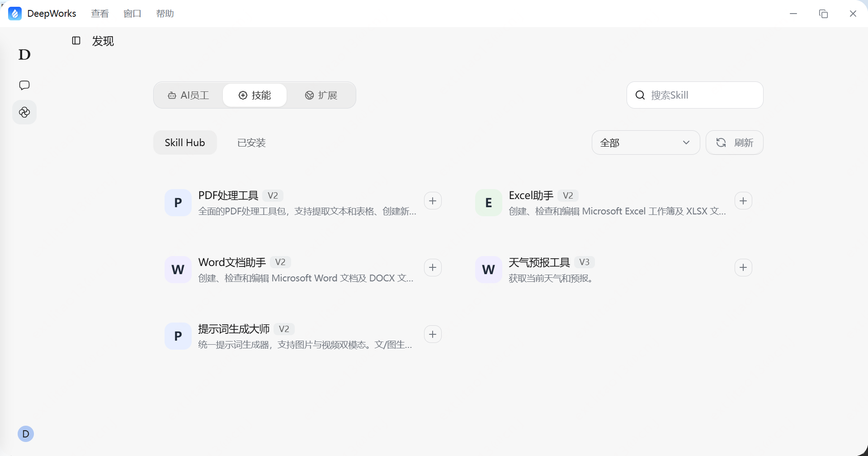Screen dimensions: 868x456
Task: Add the 提示词生成大师 skill with plus button
Action: pos(433,334)
